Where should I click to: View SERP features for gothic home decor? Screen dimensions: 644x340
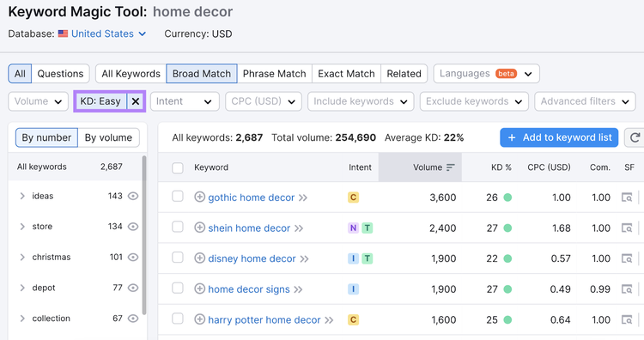pos(627,197)
